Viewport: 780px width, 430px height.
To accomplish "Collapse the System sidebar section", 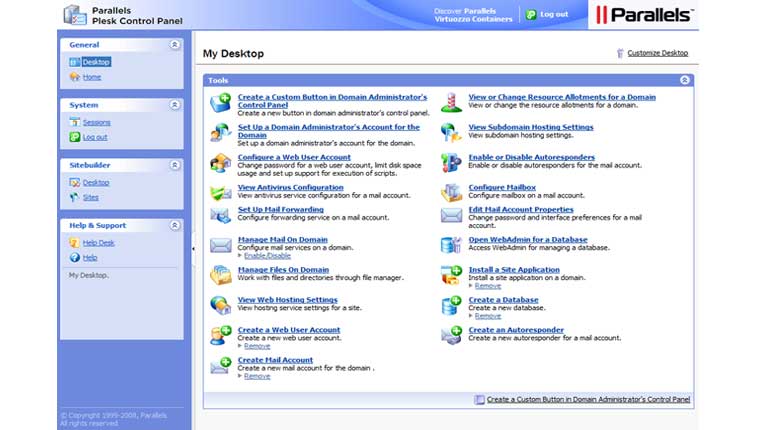I will click(x=175, y=105).
